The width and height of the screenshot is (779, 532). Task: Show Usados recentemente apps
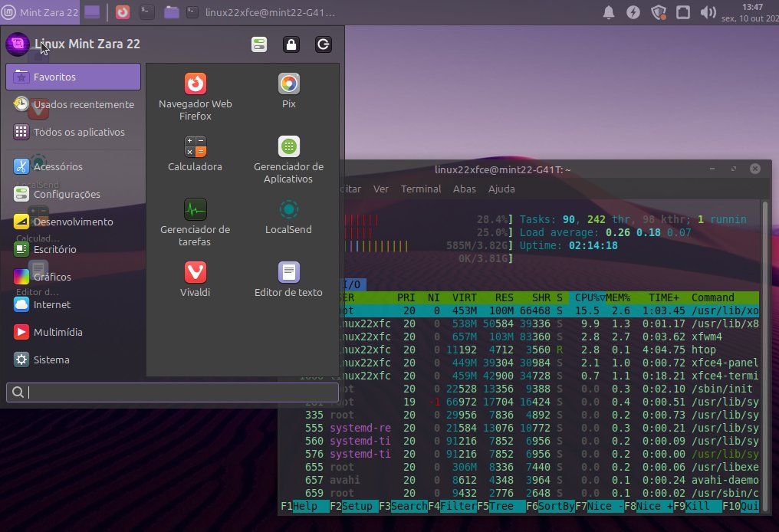click(73, 104)
